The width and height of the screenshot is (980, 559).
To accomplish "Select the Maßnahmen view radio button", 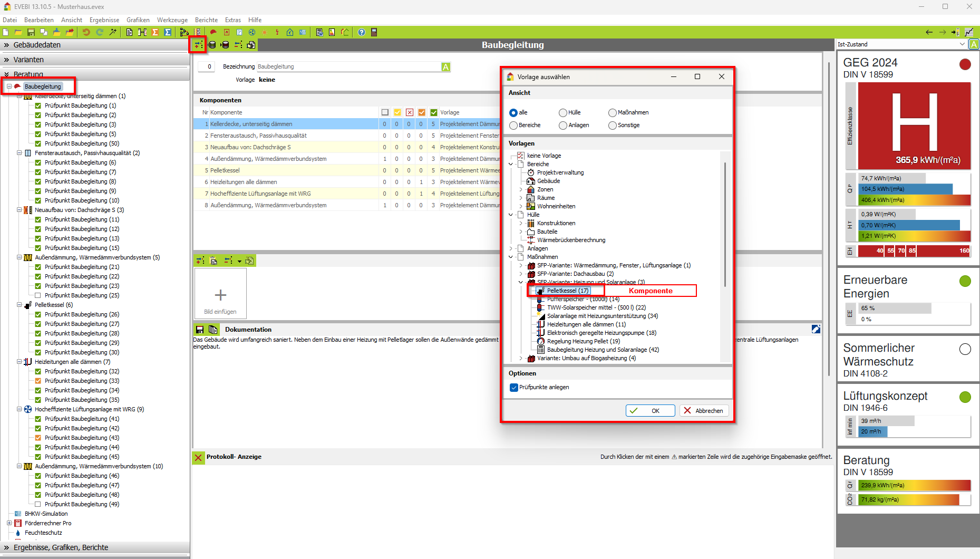I will point(612,113).
